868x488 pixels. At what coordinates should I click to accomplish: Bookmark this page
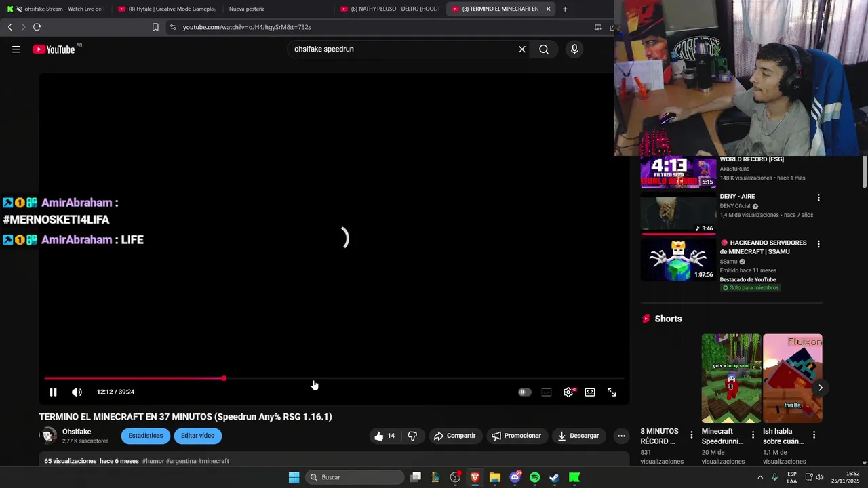(155, 27)
